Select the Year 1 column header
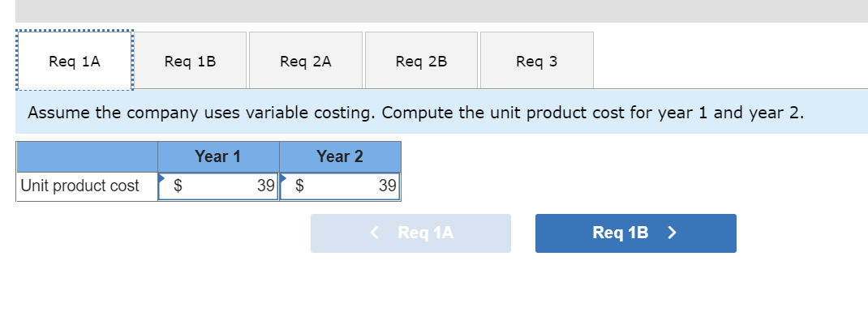This screenshot has width=868, height=329. coord(217,156)
